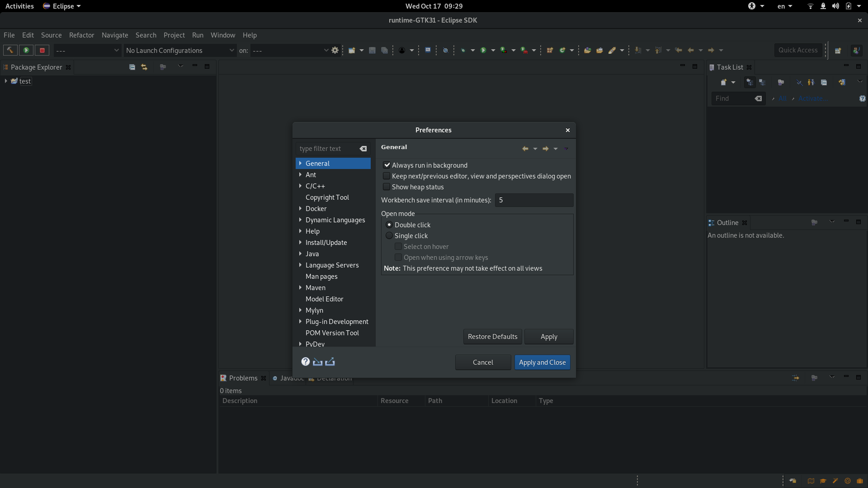The width and height of the screenshot is (868, 488).
Task: Open the Refactor menu
Action: (x=82, y=35)
